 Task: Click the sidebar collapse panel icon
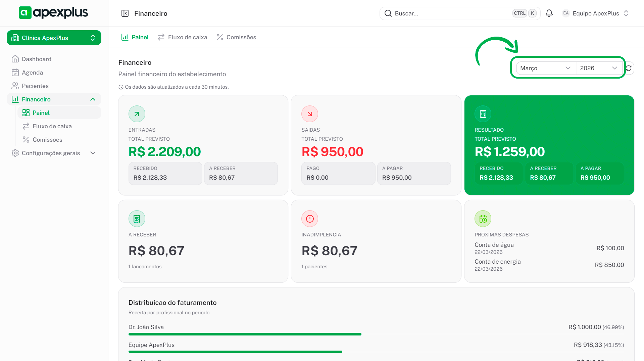click(125, 13)
